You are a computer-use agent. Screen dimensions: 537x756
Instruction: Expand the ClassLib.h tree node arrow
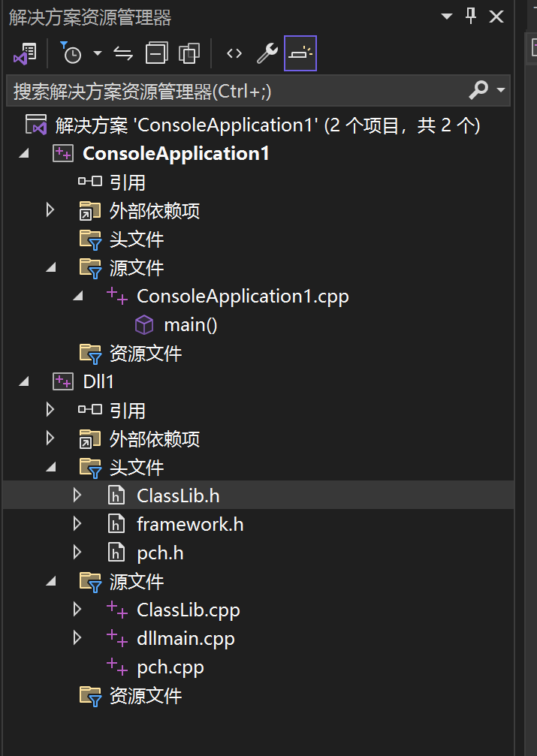pos(77,495)
